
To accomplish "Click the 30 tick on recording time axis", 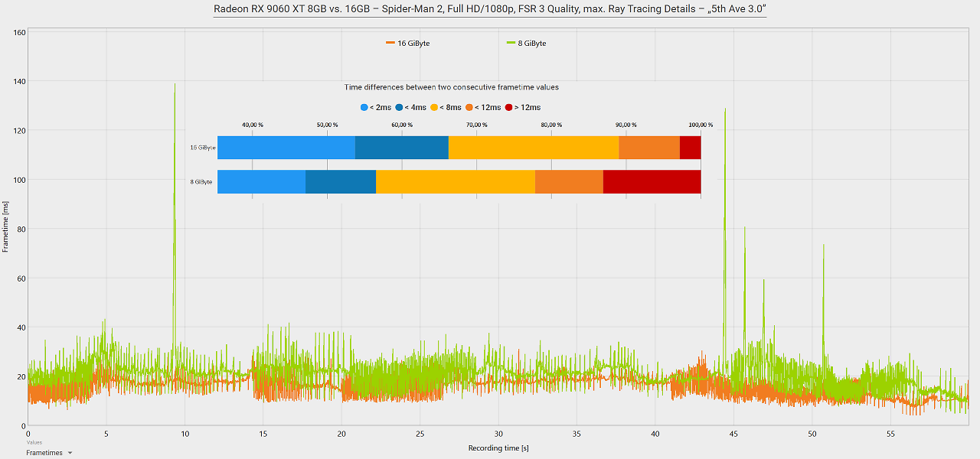I will tap(498, 434).
